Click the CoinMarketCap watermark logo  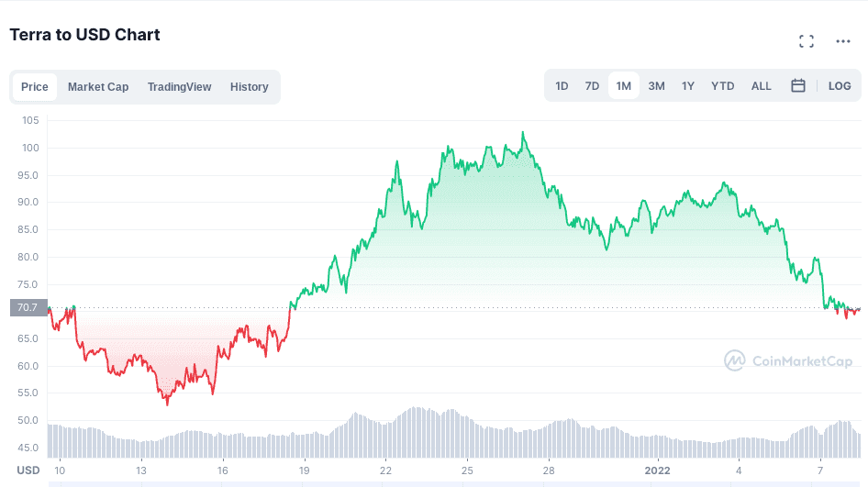coord(788,360)
